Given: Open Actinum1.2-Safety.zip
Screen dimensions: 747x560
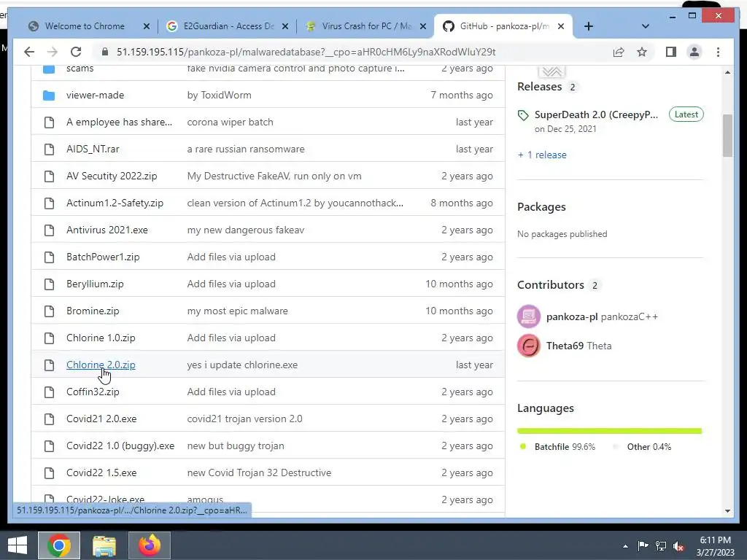Looking at the screenshot, I should 115,203.
